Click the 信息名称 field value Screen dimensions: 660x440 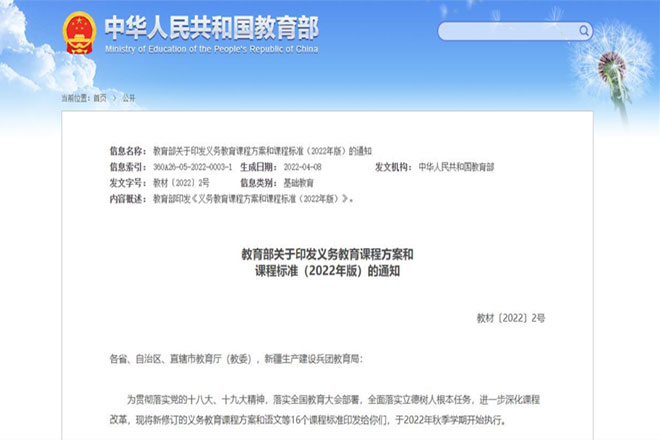coord(262,151)
